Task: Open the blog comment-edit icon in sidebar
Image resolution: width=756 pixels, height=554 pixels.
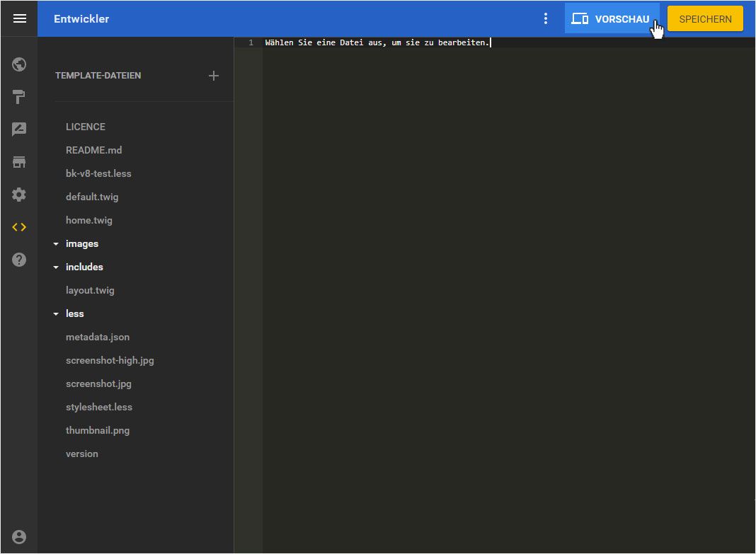Action: click(x=19, y=129)
